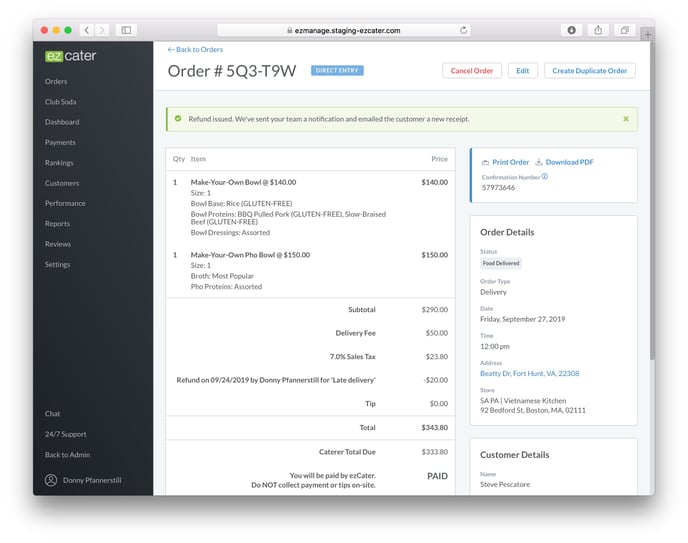The image size is (688, 543).
Task: Open Reviews in the sidebar
Action: [58, 244]
